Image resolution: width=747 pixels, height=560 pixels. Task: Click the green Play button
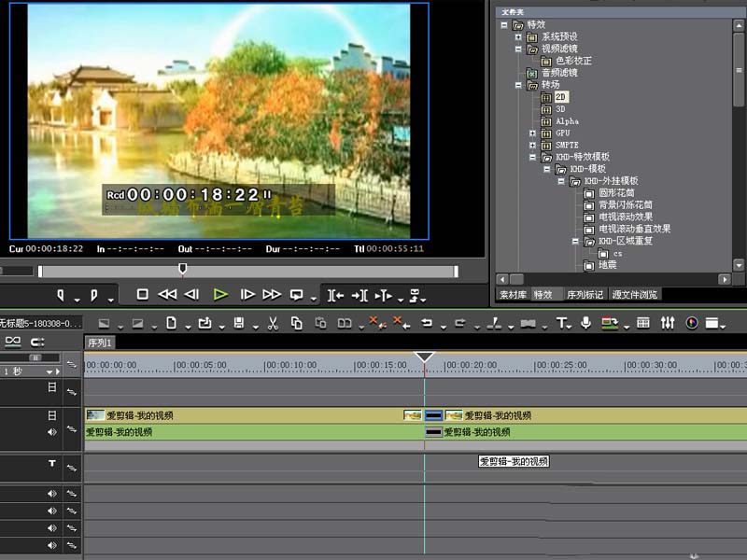click(220, 295)
